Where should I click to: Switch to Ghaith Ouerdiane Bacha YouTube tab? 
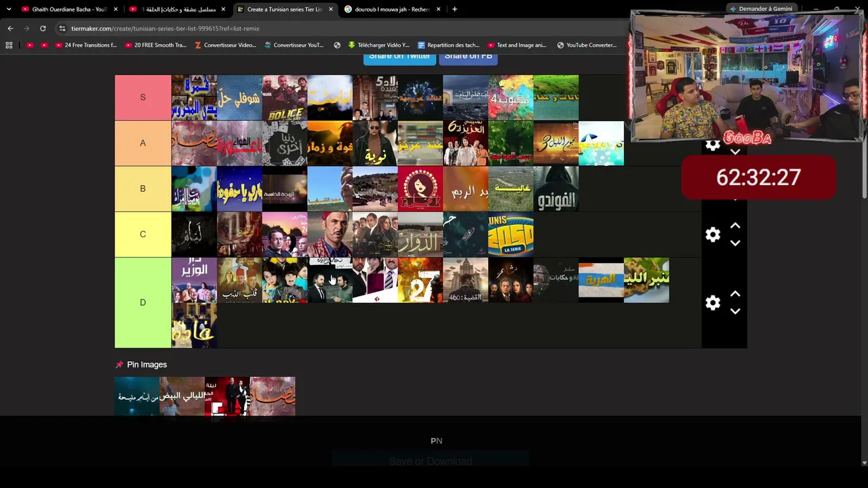click(70, 9)
